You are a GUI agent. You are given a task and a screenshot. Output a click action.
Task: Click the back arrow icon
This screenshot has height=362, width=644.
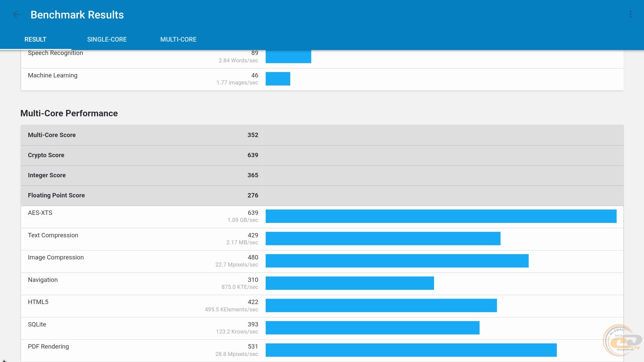tap(16, 14)
